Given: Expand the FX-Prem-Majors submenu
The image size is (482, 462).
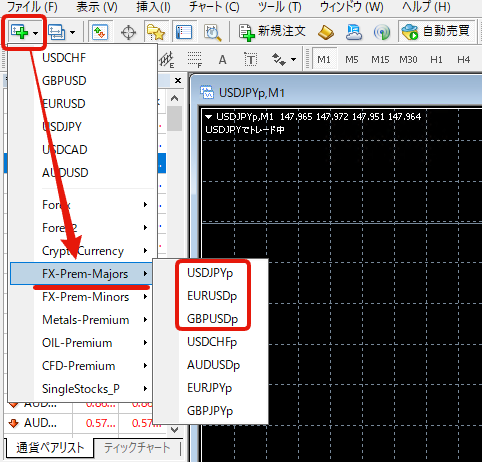Looking at the screenshot, I should [x=81, y=274].
